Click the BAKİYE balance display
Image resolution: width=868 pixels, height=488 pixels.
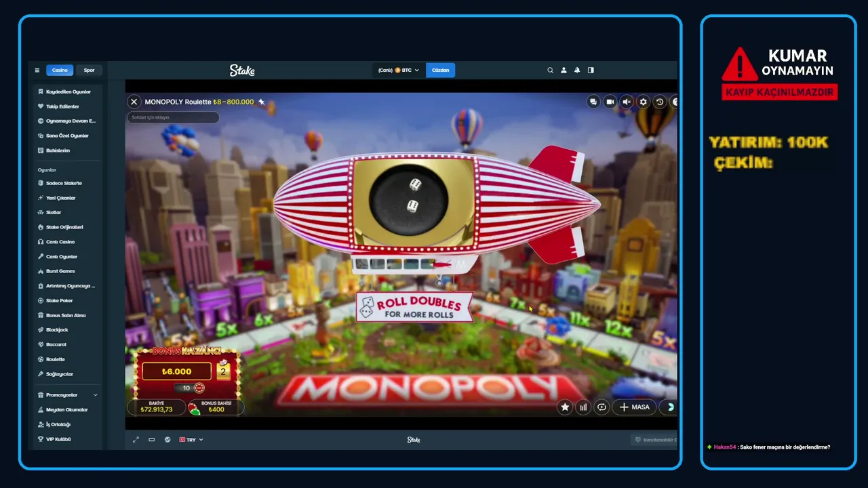coord(157,407)
